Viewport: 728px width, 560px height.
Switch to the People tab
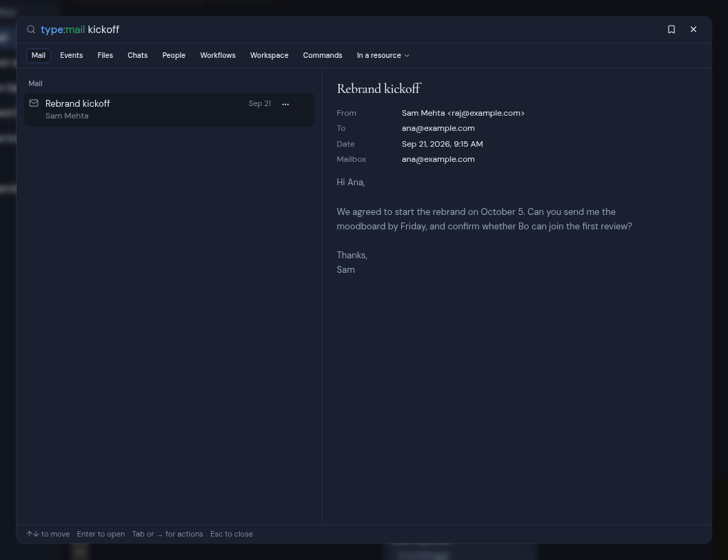(174, 55)
